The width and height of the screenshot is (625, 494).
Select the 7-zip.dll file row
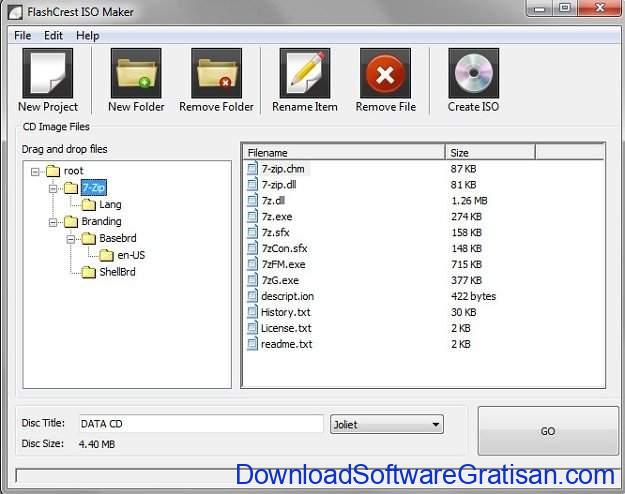click(424, 185)
